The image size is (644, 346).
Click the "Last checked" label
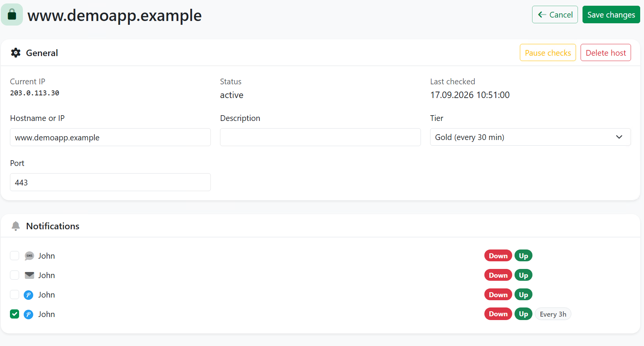(453, 82)
